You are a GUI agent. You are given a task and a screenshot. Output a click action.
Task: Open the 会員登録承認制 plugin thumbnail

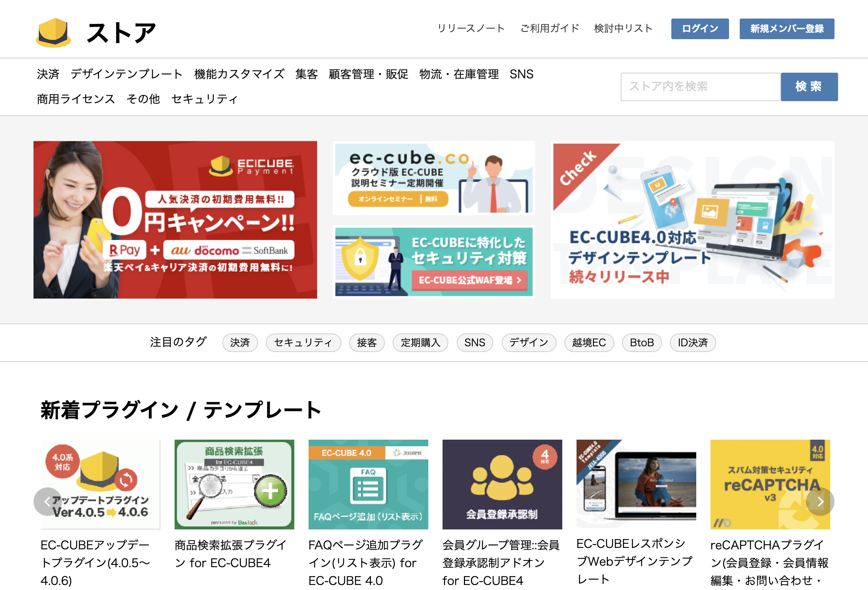coord(502,484)
